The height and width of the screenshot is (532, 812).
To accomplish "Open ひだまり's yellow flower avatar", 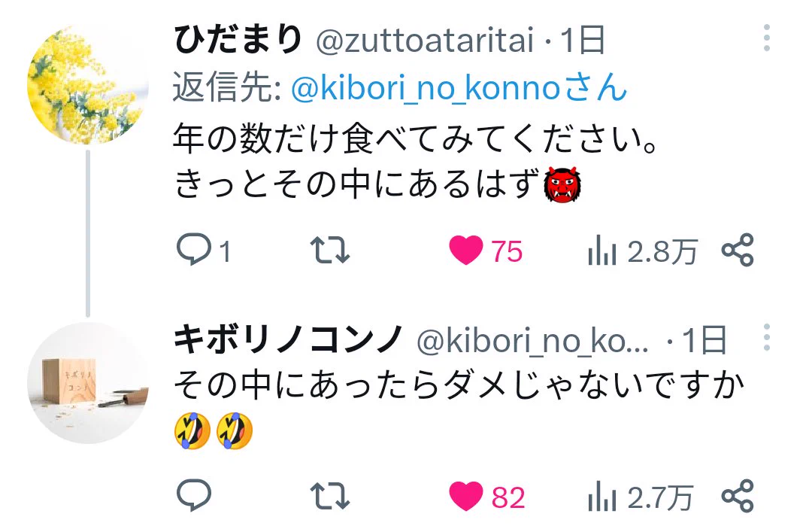I will pyautogui.click(x=87, y=84).
